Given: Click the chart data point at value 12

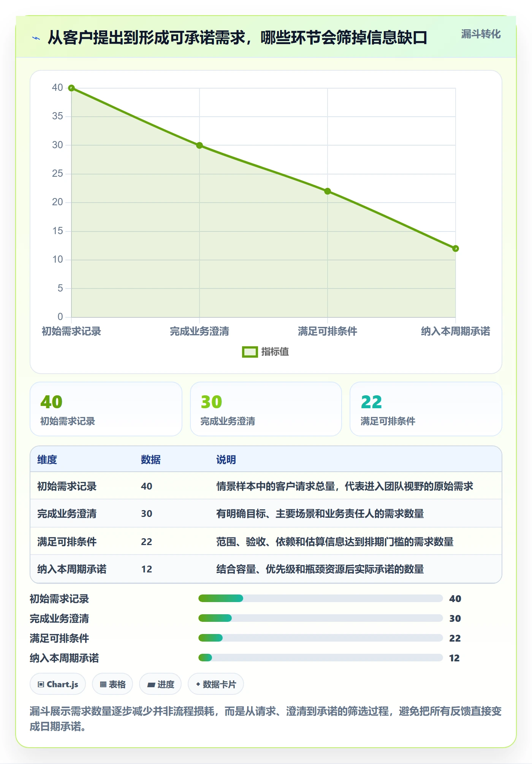Looking at the screenshot, I should (456, 249).
